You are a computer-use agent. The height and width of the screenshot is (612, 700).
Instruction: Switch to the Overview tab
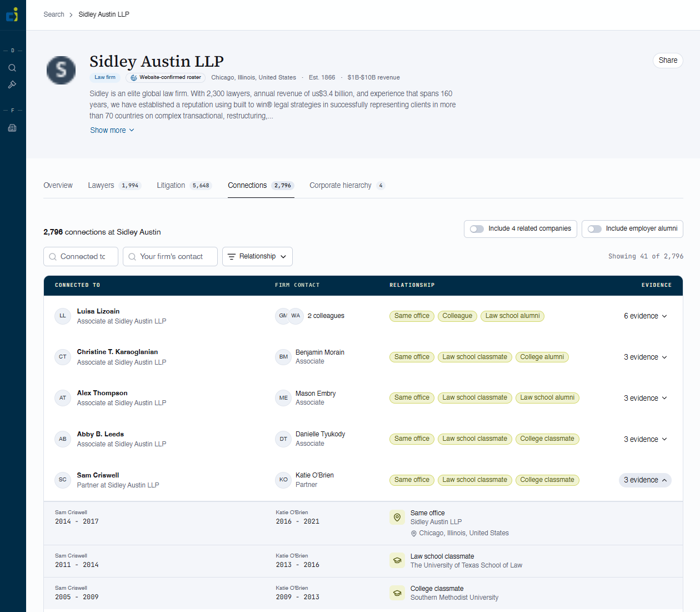(x=58, y=185)
